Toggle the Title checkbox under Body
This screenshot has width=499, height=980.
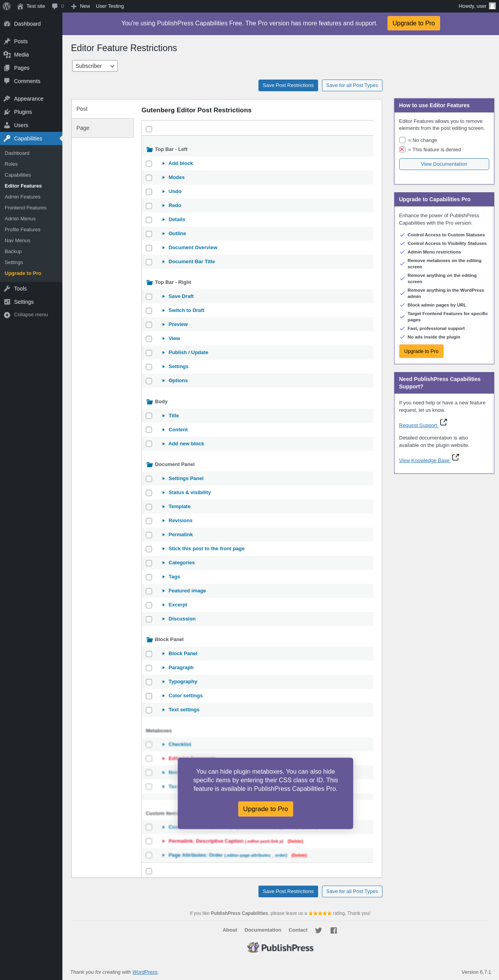pyautogui.click(x=149, y=416)
